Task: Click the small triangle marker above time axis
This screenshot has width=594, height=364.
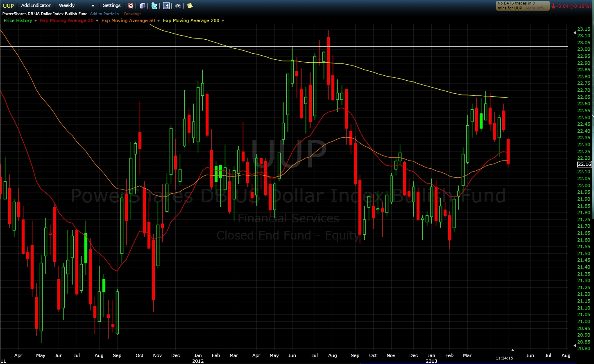Action: 512,350
